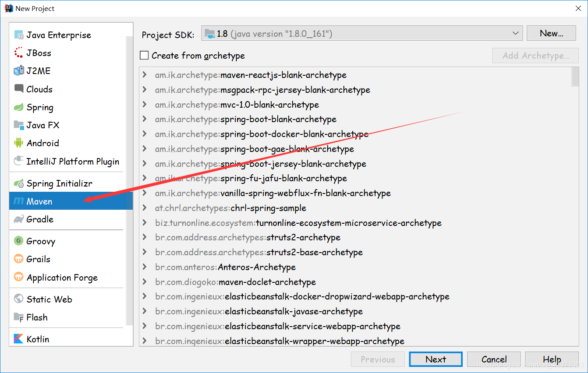Image resolution: width=588 pixels, height=373 pixels.
Task: Click the Previous button
Action: coord(378,359)
